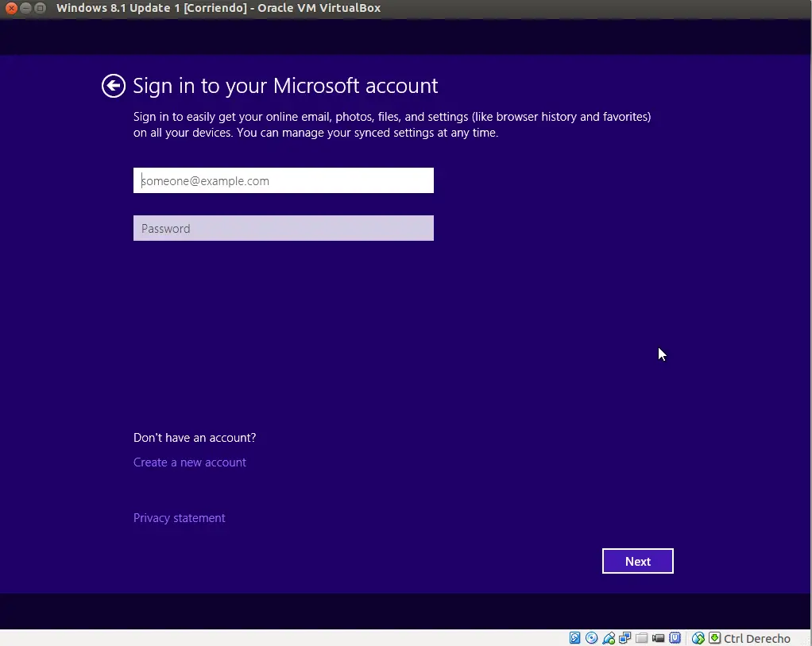Viewport: 812px width, 646px height.
Task: Open the Privacy statement link
Action: click(x=180, y=518)
